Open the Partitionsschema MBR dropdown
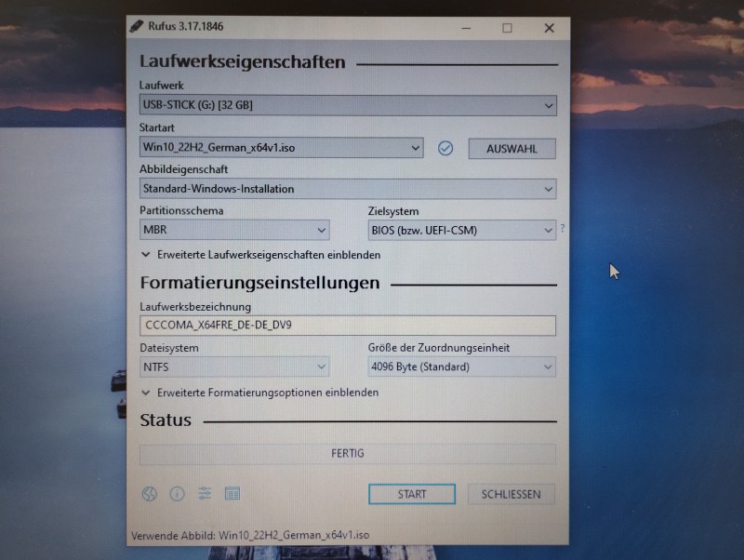This screenshot has width=744, height=560. tap(234, 230)
